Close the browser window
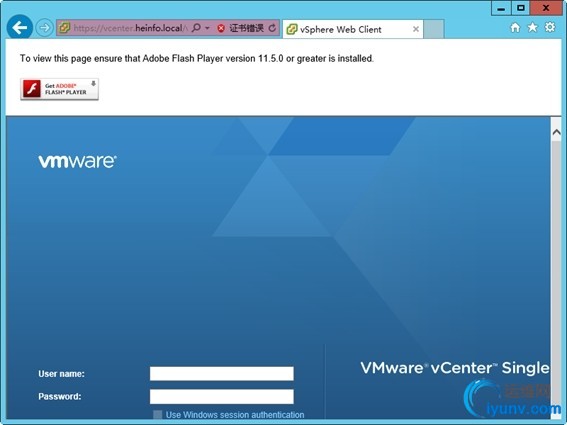 pyautogui.click(x=546, y=8)
